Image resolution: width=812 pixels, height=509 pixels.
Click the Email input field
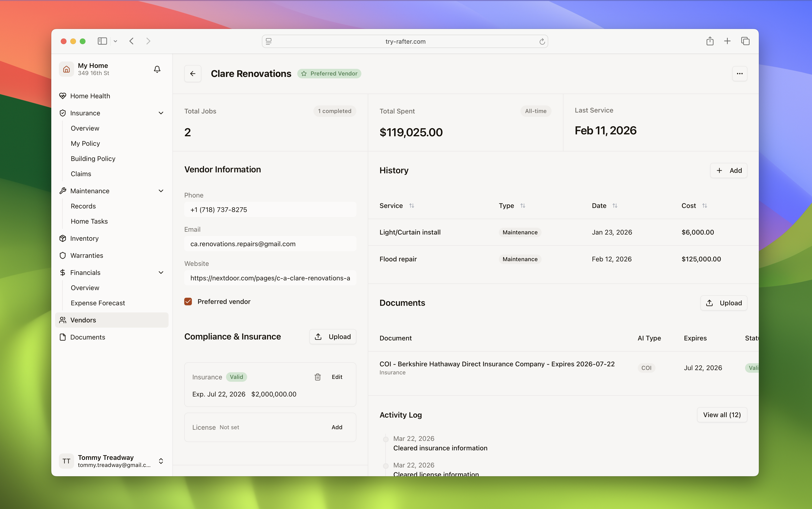270,244
